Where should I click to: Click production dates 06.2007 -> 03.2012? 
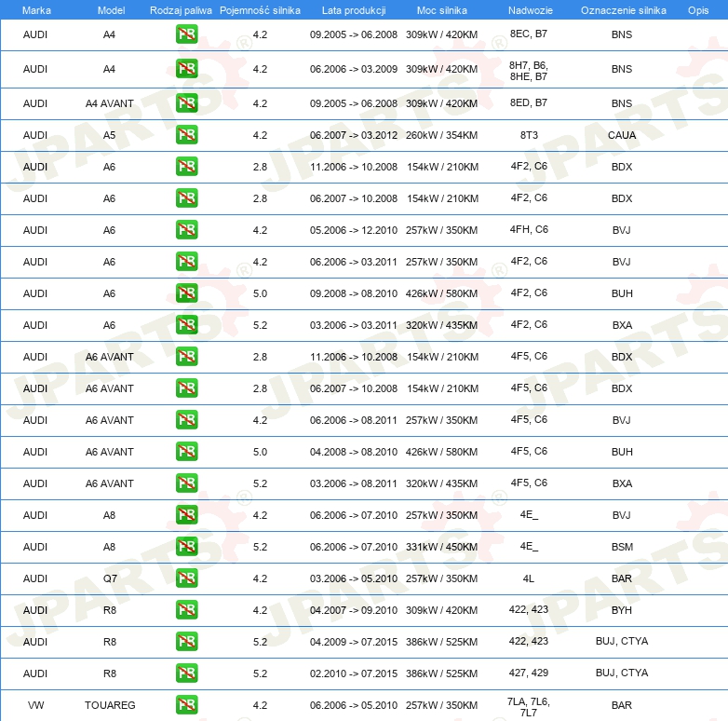(354, 135)
